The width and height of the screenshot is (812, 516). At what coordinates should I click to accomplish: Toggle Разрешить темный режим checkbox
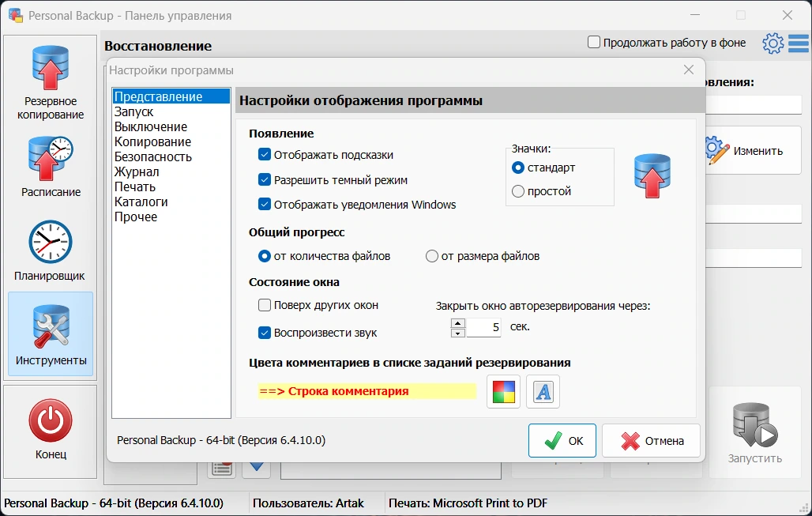[x=264, y=180]
